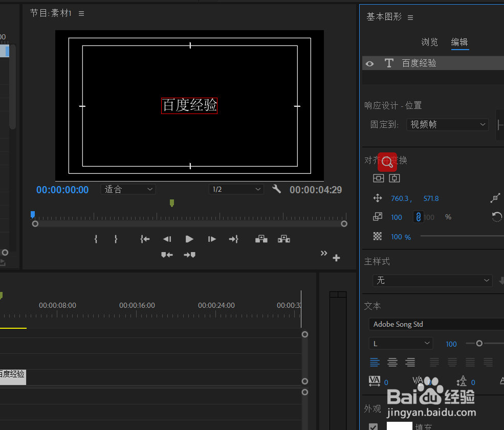Go to previous marker
504x430 pixels.
[x=167, y=255]
